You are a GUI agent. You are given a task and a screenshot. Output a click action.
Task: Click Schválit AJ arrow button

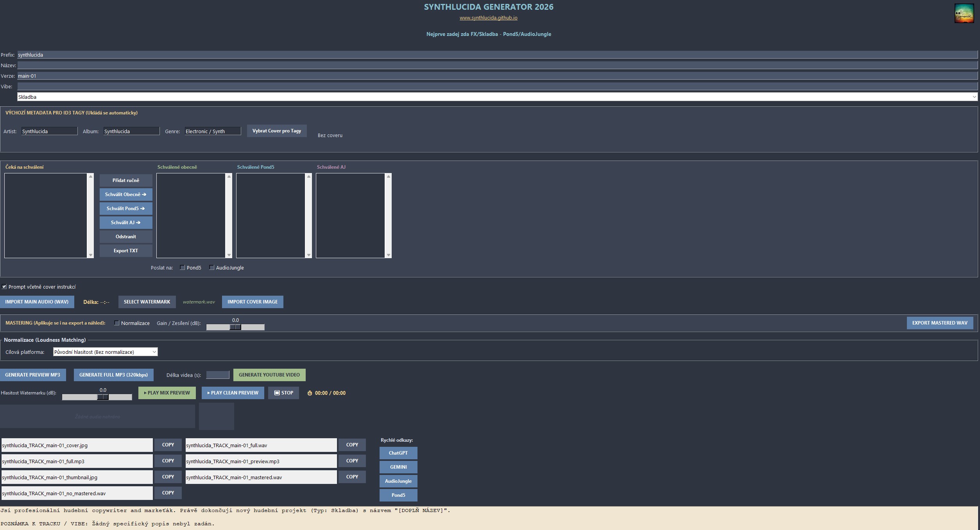click(126, 223)
